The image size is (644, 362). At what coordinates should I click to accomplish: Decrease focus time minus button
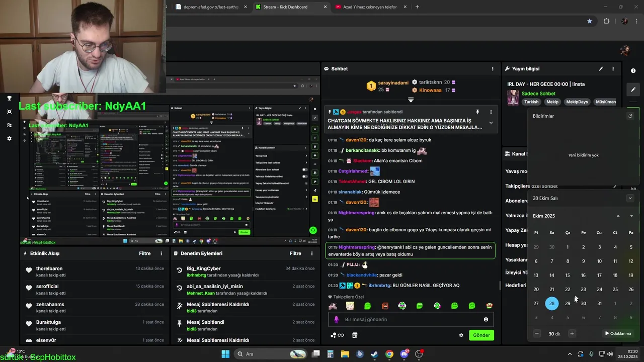click(x=537, y=333)
